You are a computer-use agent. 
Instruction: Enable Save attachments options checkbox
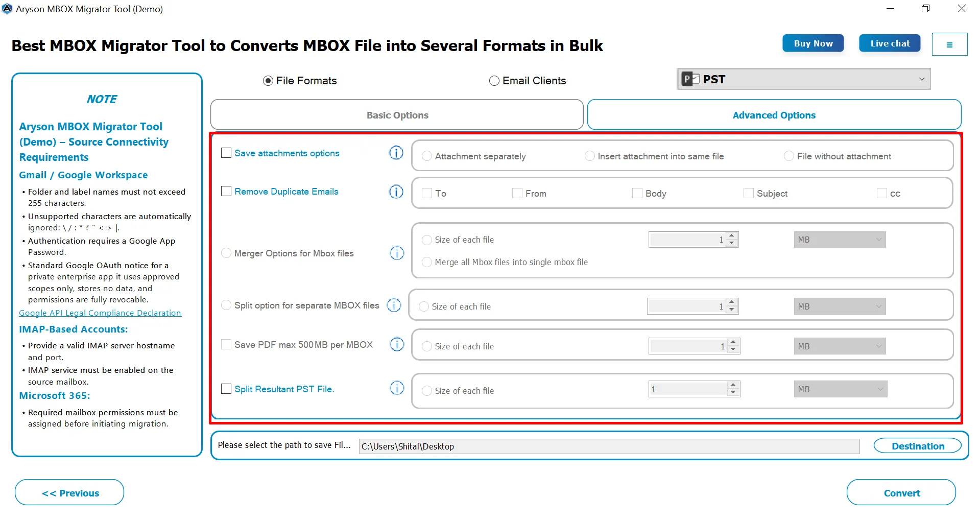coord(226,153)
